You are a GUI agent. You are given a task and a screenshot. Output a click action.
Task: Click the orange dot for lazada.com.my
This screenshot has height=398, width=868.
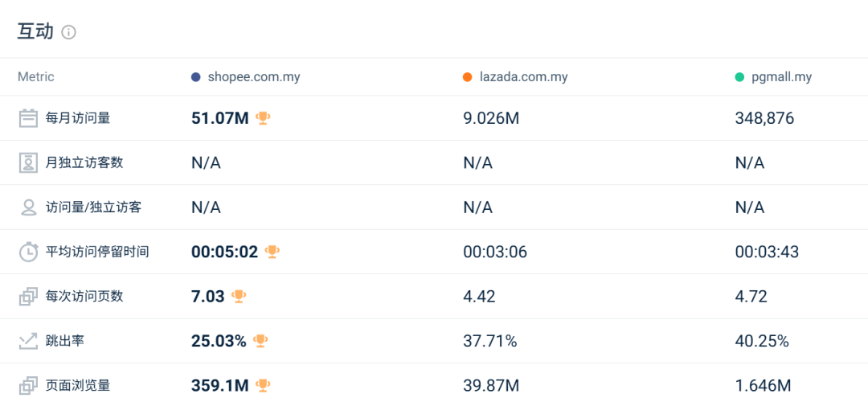coord(467,77)
